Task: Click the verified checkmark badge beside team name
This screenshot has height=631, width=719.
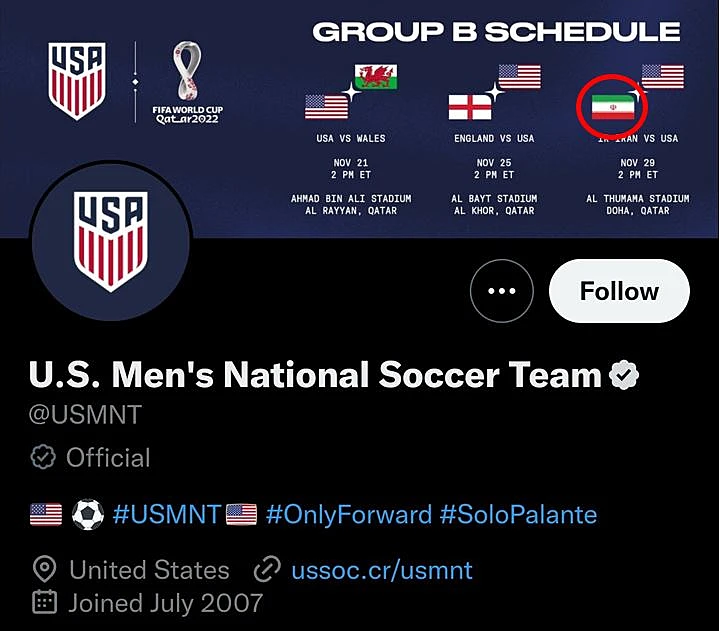Action: pyautogui.click(x=624, y=376)
